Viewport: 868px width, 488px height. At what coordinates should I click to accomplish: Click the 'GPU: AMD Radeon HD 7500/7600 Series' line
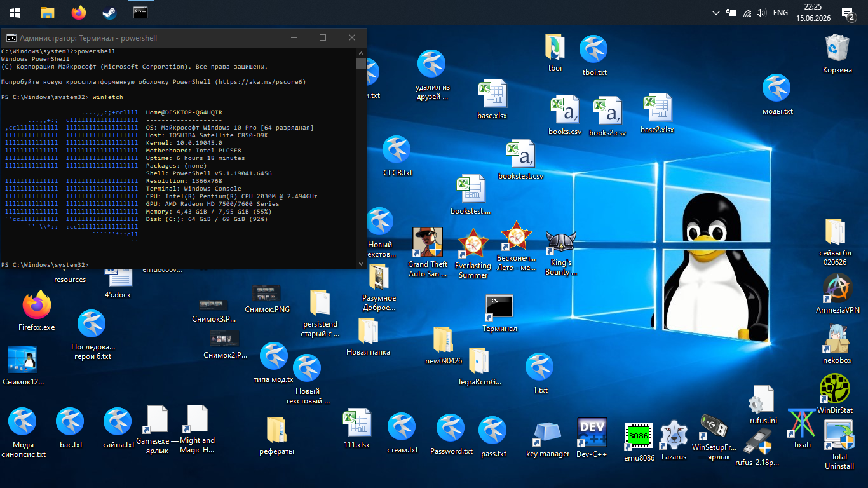point(213,204)
